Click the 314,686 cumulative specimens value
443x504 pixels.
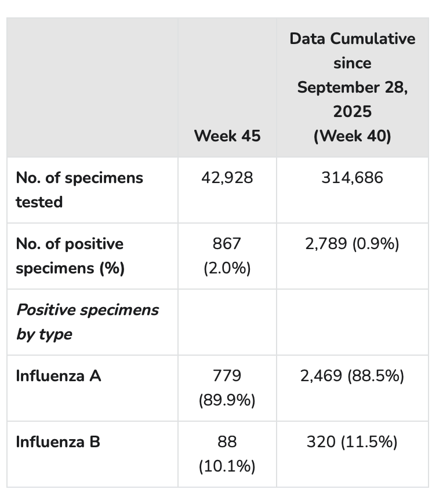(x=352, y=177)
